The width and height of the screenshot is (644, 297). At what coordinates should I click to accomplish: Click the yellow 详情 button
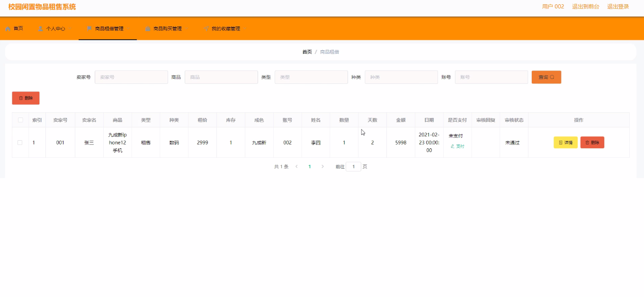pos(565,143)
